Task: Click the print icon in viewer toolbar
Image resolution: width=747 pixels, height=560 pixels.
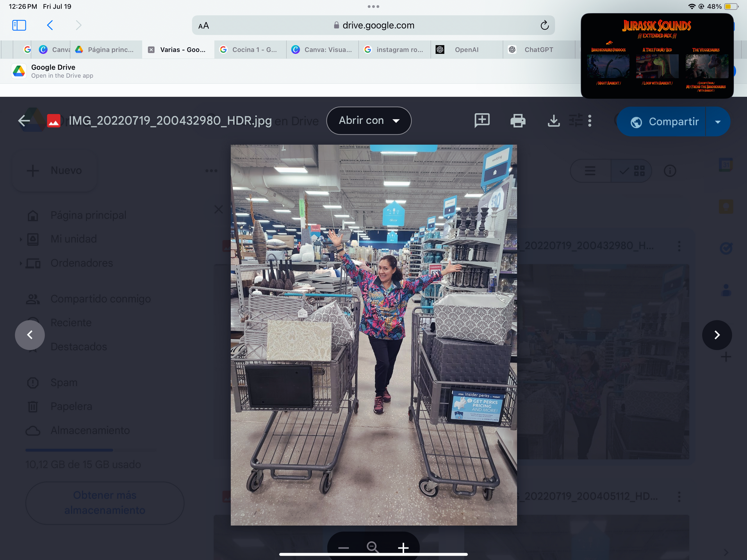Action: point(518,121)
